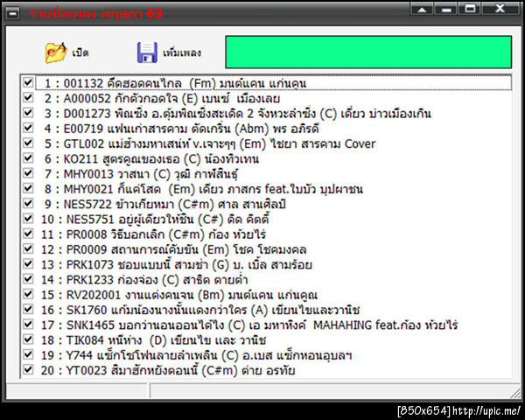
Task: Select row text 'PR0009 สถานการณ์คับขัน (Em)'
Action: [x=147, y=249]
